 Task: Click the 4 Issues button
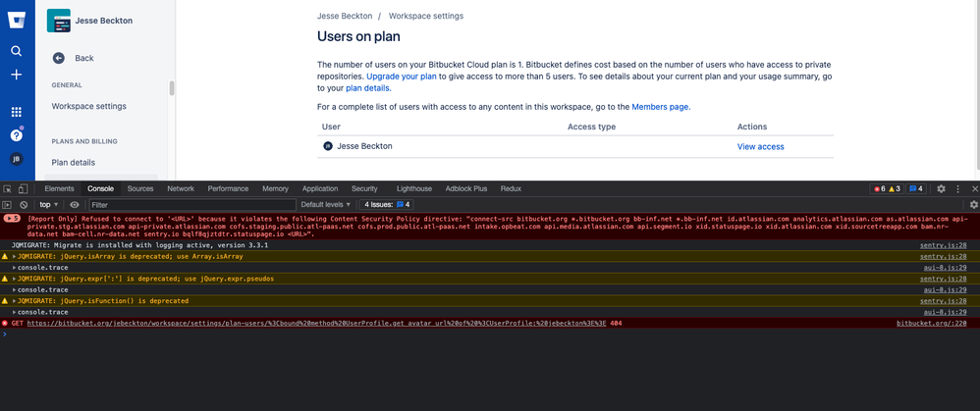[x=387, y=204]
